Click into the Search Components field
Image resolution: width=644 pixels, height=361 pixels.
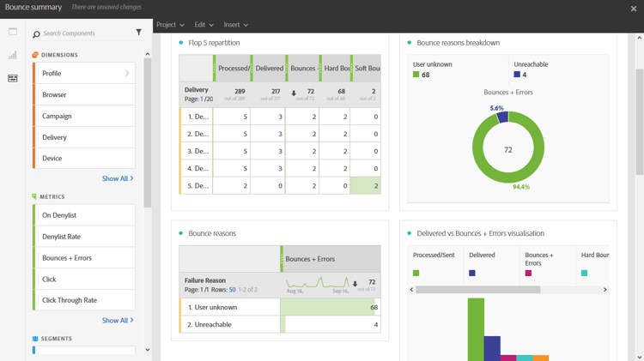86,33
